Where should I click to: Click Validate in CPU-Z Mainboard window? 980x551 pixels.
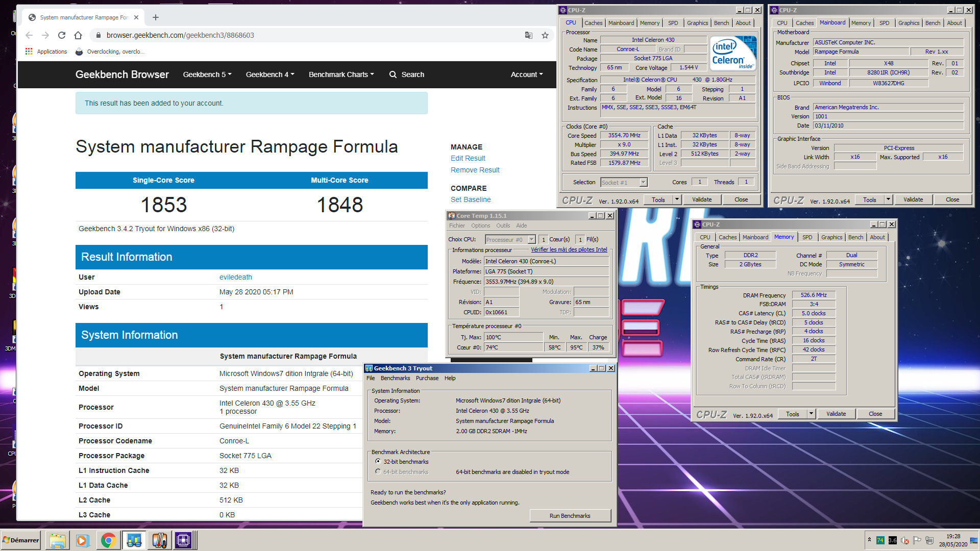(x=913, y=199)
